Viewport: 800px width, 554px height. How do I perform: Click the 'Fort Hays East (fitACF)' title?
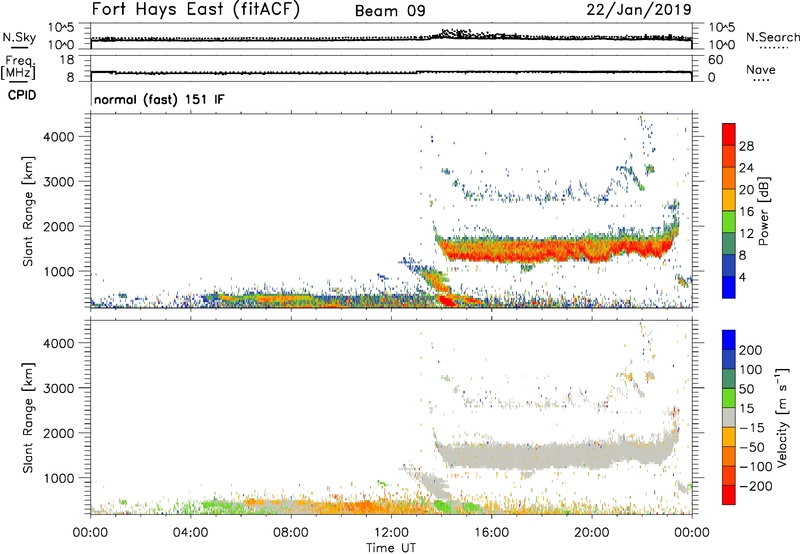point(196,9)
